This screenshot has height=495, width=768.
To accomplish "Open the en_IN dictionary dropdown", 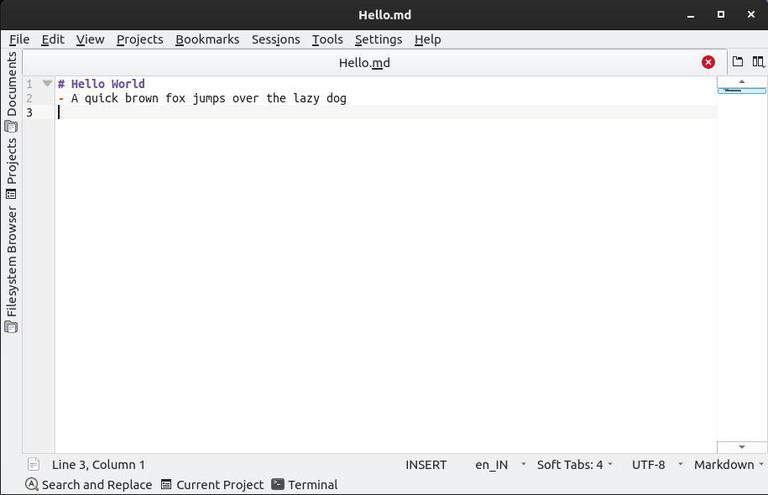I will 500,465.
